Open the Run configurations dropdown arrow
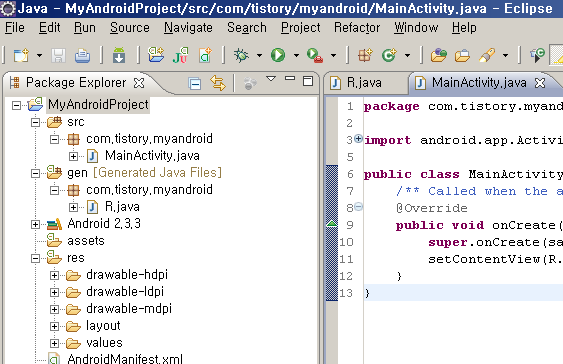This screenshot has height=364, width=563. (x=296, y=56)
